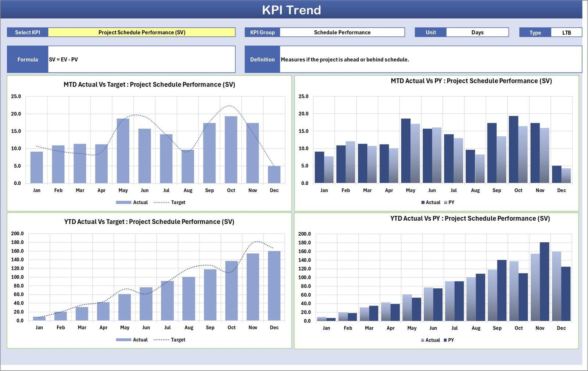Click Target dotted-line legend in MTD Target chart
588x371 pixels.
pyautogui.click(x=162, y=203)
